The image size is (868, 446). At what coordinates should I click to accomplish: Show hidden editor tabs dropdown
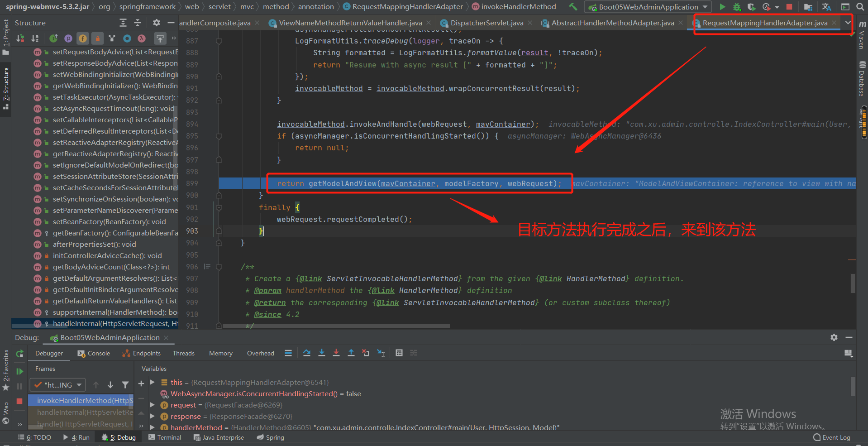click(x=848, y=23)
